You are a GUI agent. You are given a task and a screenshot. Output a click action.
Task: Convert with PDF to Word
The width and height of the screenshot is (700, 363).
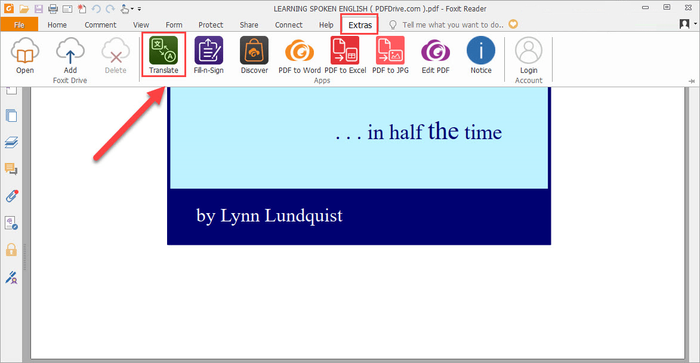tap(300, 56)
